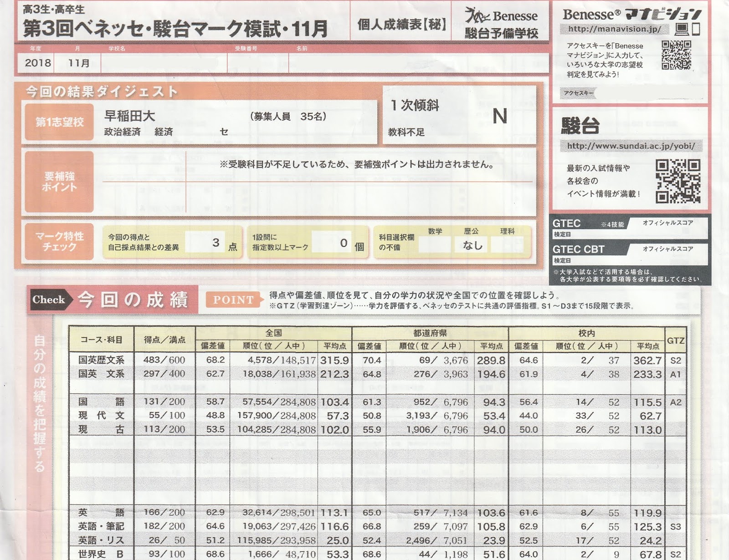This screenshot has height=560, width=729.
Task: Click the GTEC ※4技能 box
Action: tap(629, 228)
